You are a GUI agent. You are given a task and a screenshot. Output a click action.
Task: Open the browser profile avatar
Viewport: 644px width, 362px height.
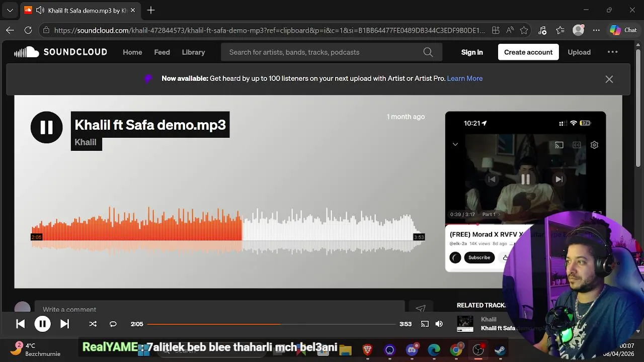pos(579,30)
